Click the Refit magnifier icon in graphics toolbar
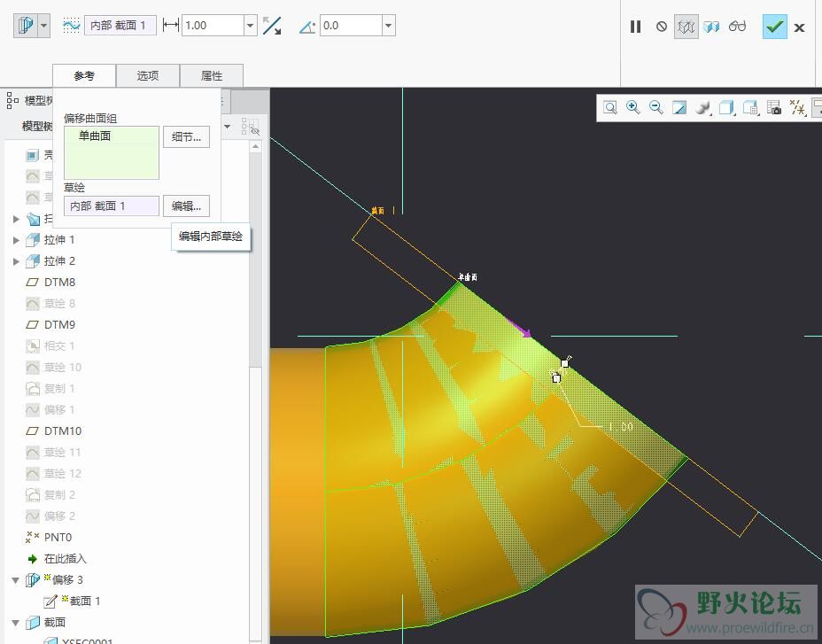The image size is (822, 644). point(609,108)
